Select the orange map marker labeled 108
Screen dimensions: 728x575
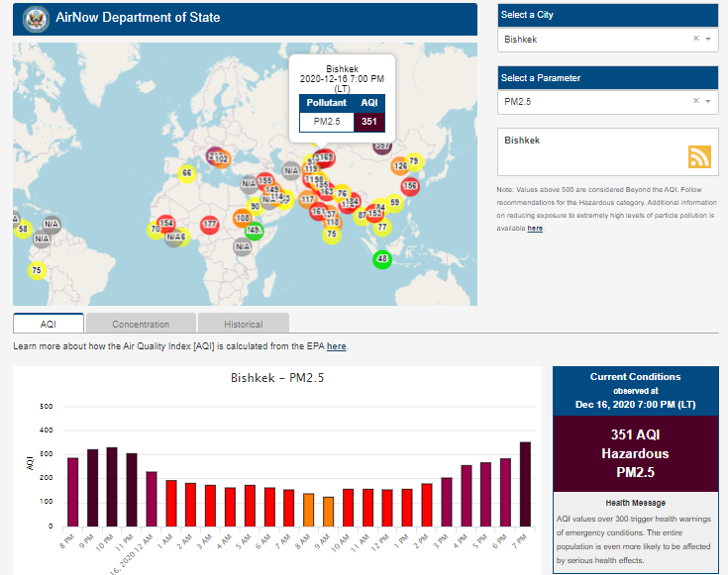tap(242, 218)
